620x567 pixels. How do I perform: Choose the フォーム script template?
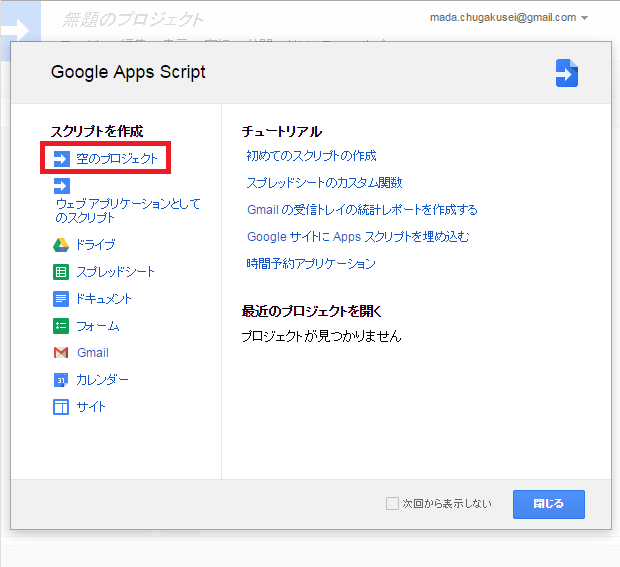tap(98, 326)
